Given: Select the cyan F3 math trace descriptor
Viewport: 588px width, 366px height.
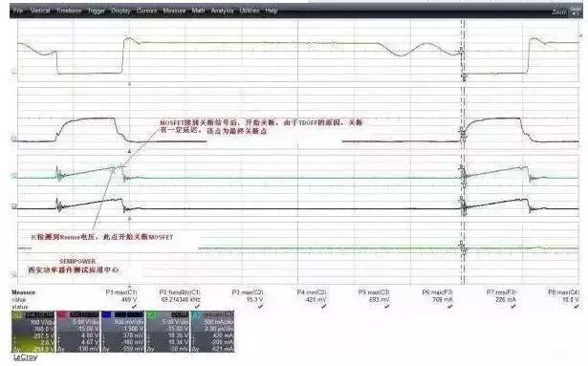Looking at the screenshot, I should (212, 332).
